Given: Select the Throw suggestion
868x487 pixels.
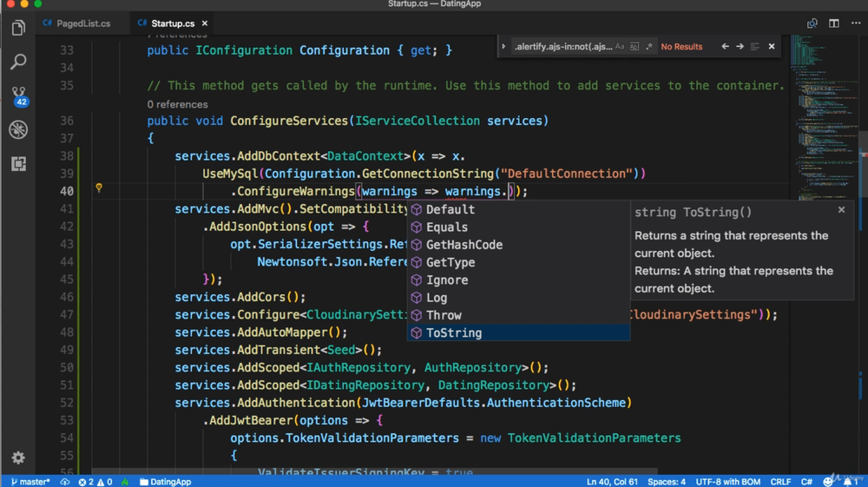Looking at the screenshot, I should coord(519,315).
